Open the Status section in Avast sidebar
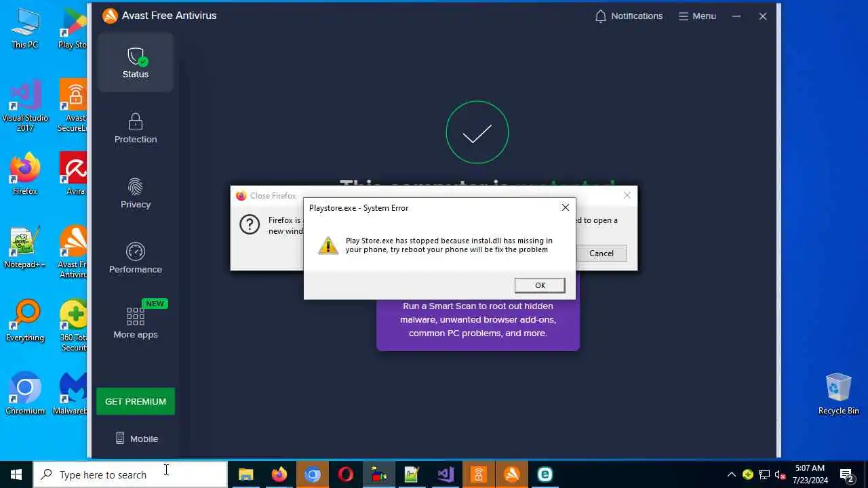The height and width of the screenshot is (488, 868). (136, 62)
